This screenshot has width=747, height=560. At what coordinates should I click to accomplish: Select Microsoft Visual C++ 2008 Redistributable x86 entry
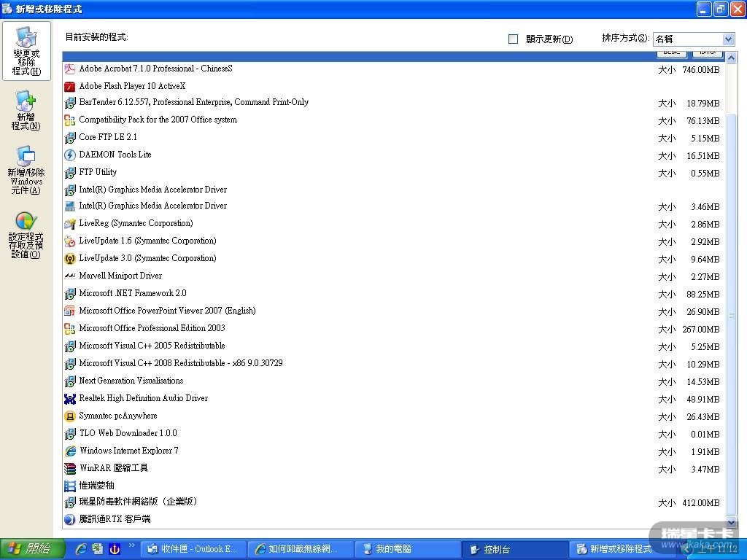pos(393,364)
